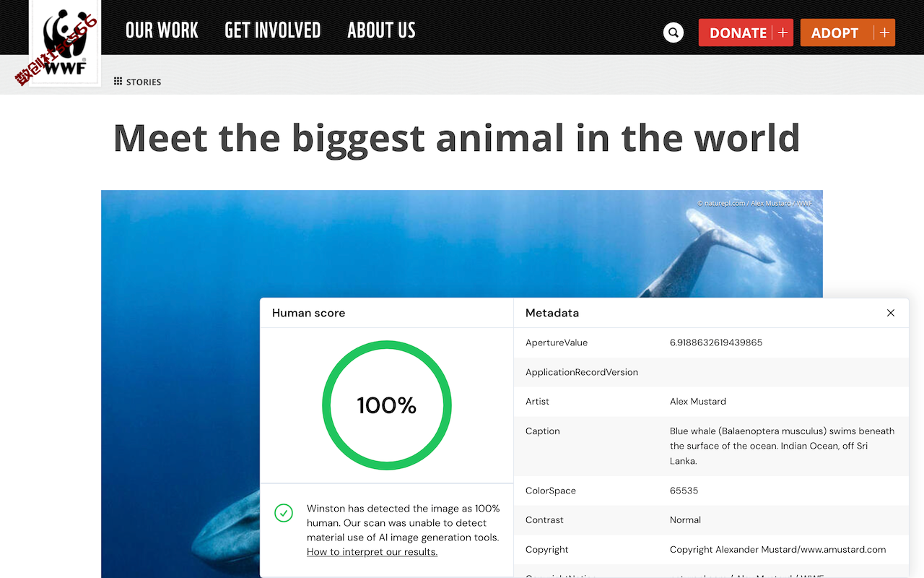This screenshot has height=578, width=924.
Task: Click the ColorSpace row label
Action: click(551, 491)
